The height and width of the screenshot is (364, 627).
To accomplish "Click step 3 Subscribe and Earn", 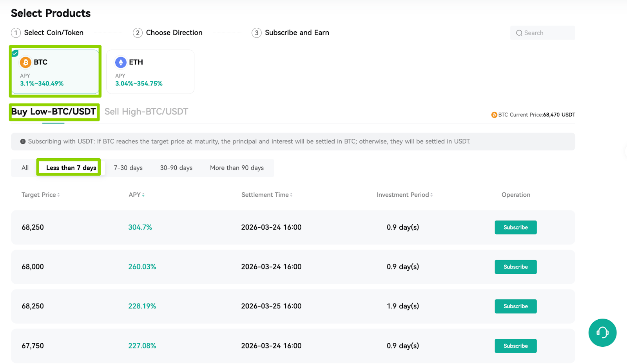I will pyautogui.click(x=290, y=33).
